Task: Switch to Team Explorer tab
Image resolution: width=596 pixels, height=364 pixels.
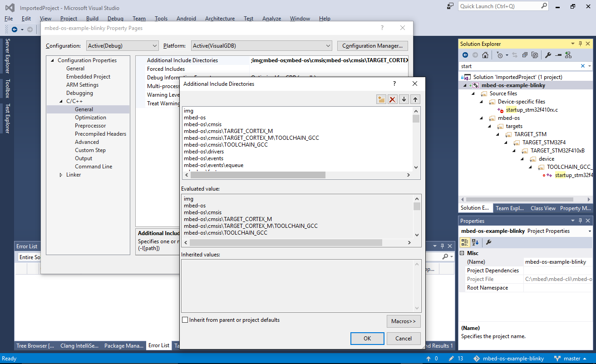Action: (x=510, y=208)
